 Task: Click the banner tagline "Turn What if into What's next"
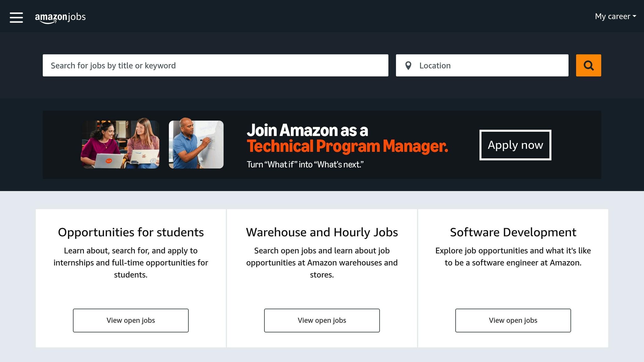point(305,164)
